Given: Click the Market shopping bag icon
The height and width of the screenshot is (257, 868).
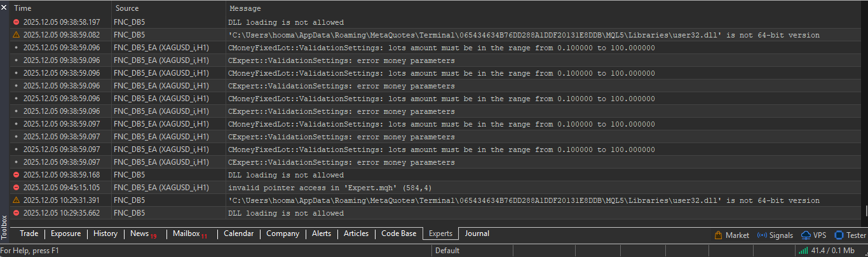Looking at the screenshot, I should coord(719,235).
